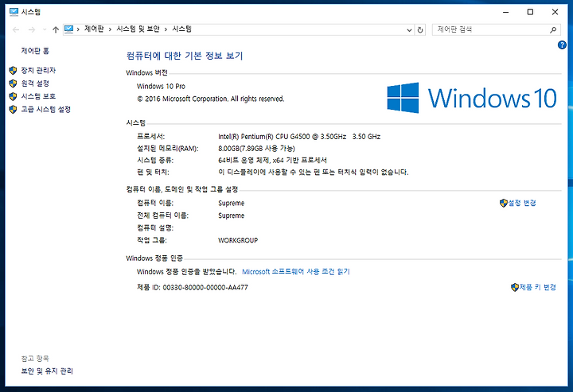Click product ID 00330-80000-00000-AA477

click(x=205, y=287)
